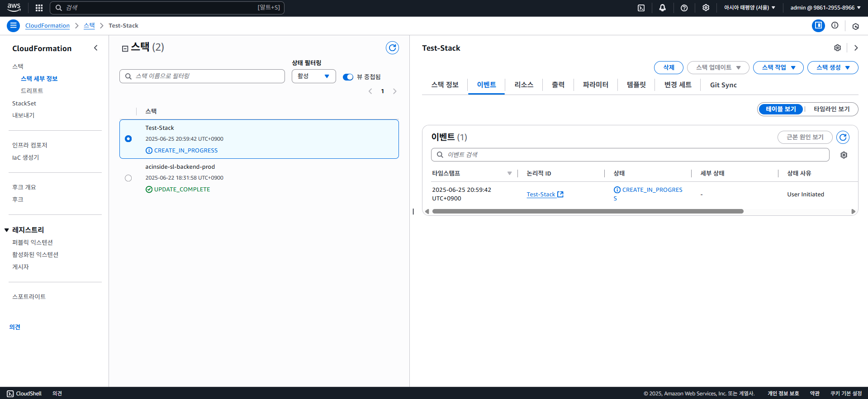Screen dimensions: 868x399
Task: Click the 의견 link in sidebar
Action: (15, 327)
